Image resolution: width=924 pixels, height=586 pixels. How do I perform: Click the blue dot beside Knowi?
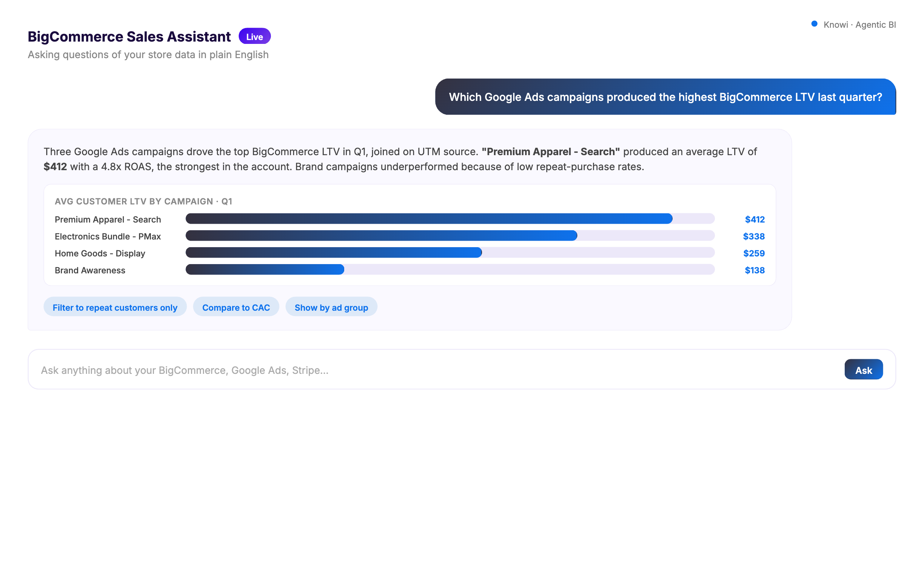click(x=814, y=24)
